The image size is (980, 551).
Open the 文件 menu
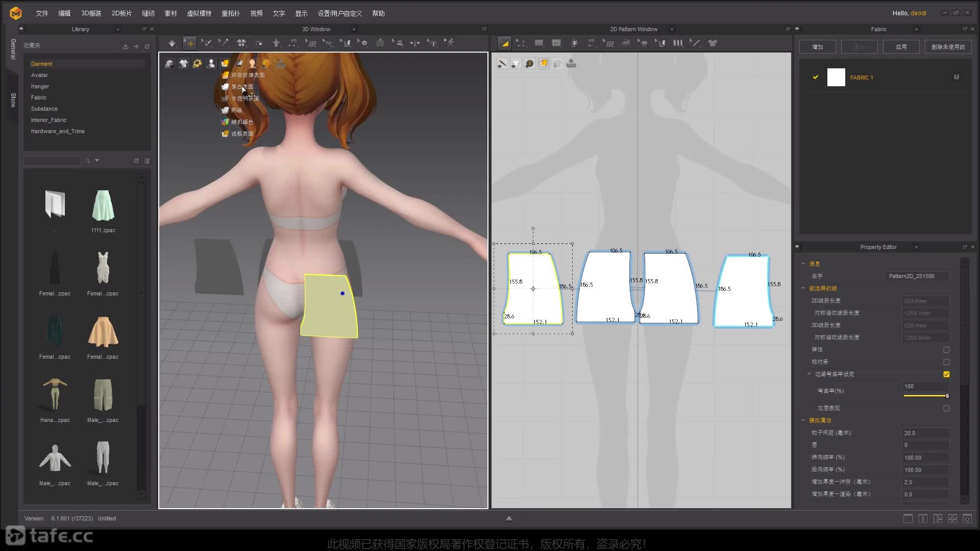click(42, 13)
